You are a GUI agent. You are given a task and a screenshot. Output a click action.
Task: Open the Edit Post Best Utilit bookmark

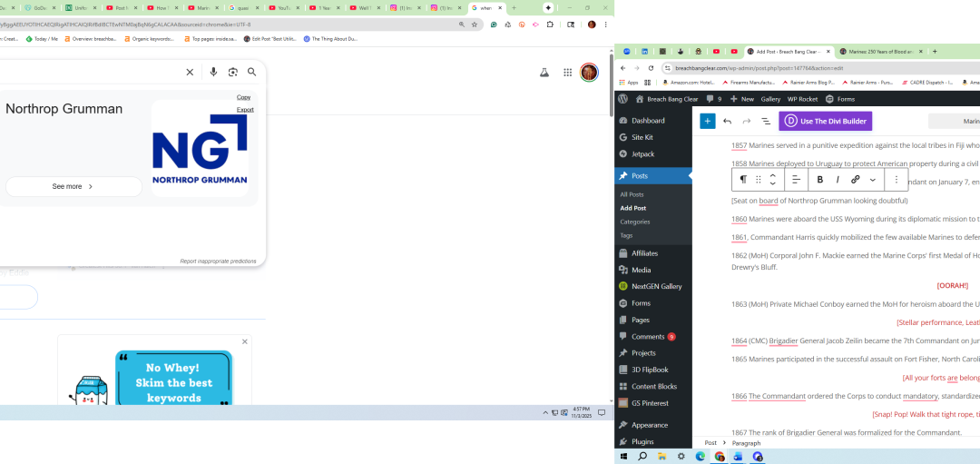270,39
